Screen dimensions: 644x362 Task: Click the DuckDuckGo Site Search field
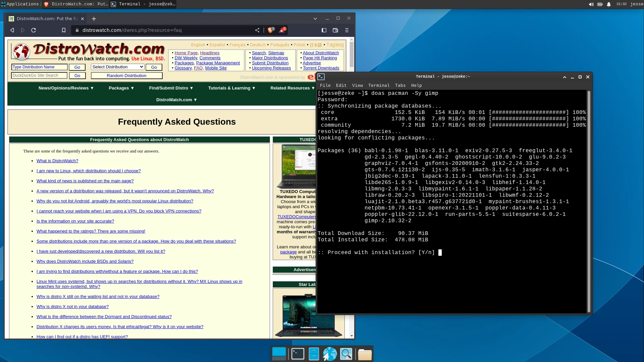pyautogui.click(x=39, y=75)
